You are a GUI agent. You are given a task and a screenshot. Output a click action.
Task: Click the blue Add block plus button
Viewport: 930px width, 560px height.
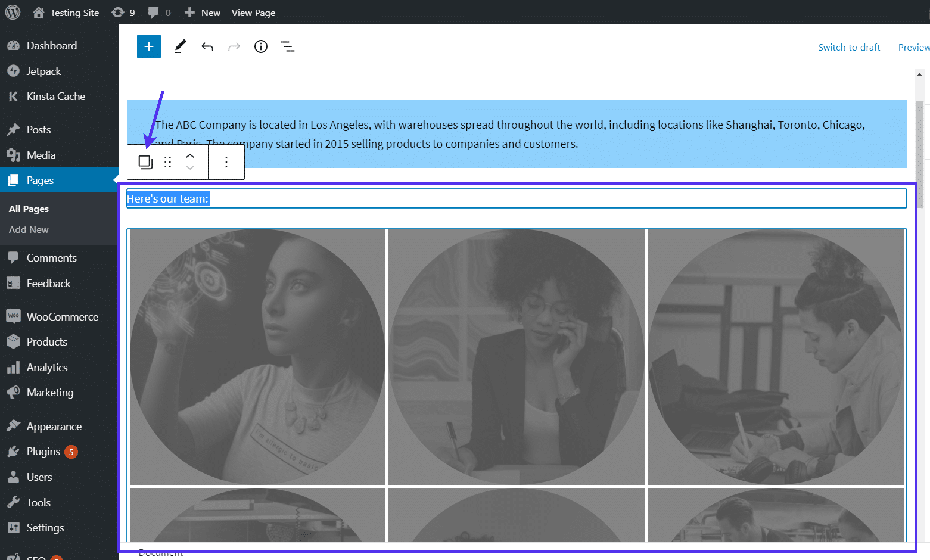[149, 46]
